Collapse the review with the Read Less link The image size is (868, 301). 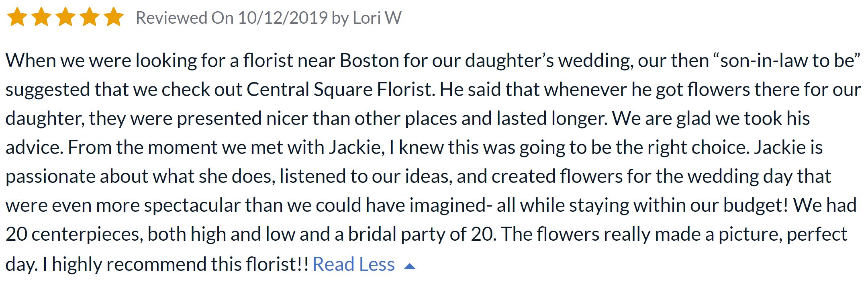[x=353, y=264]
